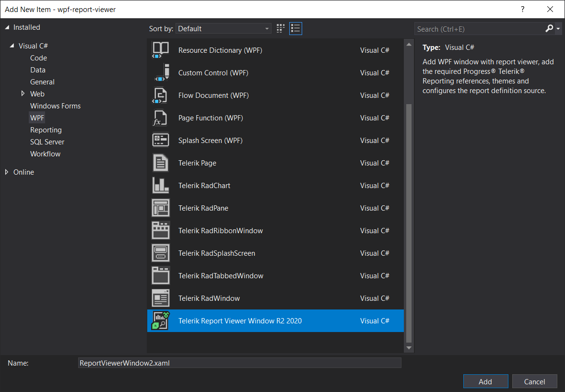
Task: Click the Online tree label
Action: pyautogui.click(x=24, y=172)
